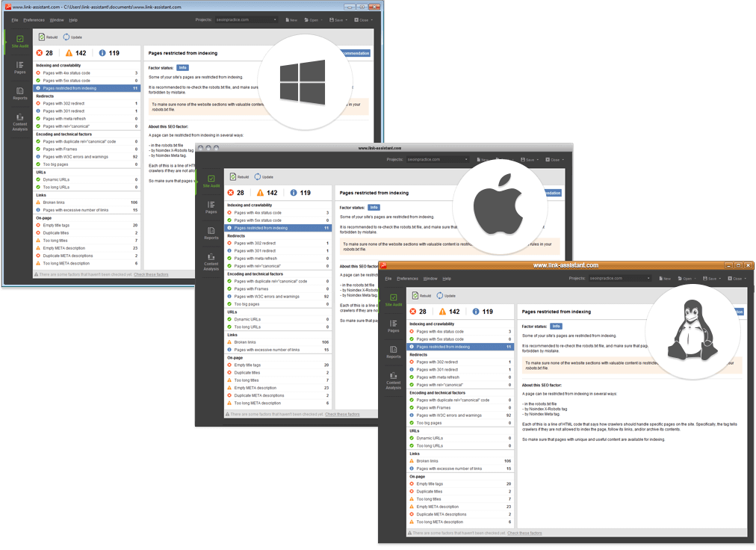Open Reports in the Linux penguin window sidebar
This screenshot has width=756, height=550.
(x=394, y=352)
